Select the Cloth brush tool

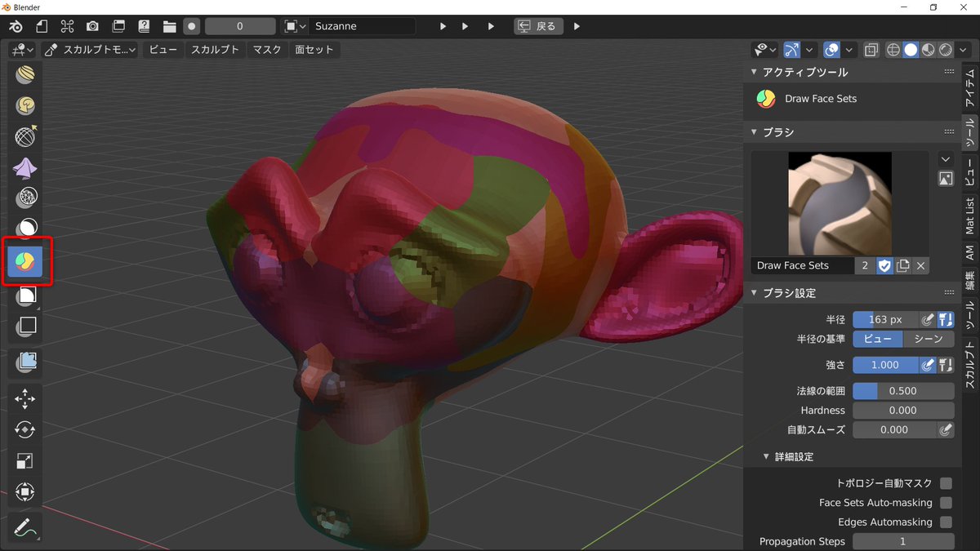click(x=26, y=167)
